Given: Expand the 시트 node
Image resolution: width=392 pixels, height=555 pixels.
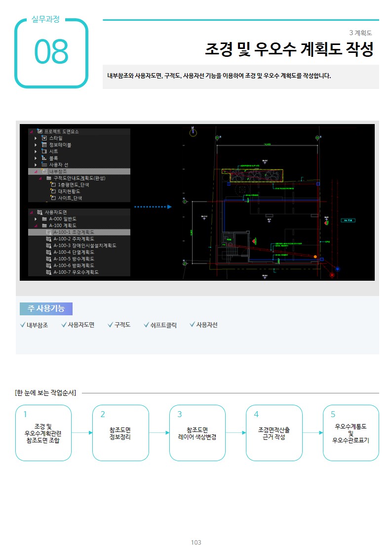Looking at the screenshot, I should [36, 152].
